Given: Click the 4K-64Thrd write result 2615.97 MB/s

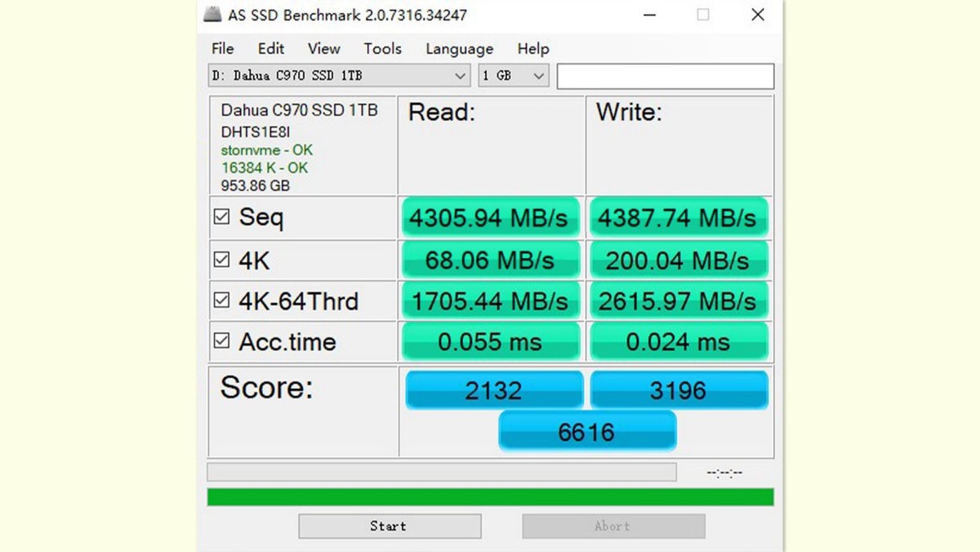Looking at the screenshot, I should click(x=678, y=300).
